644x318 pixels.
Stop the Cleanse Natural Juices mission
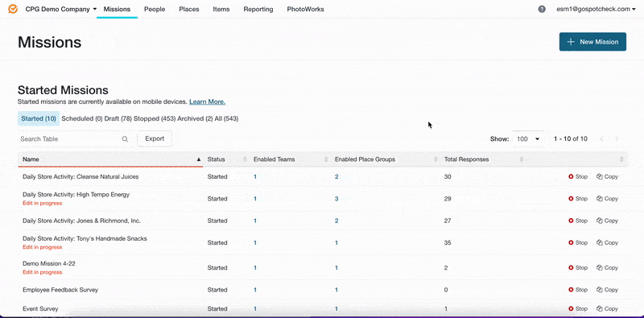pyautogui.click(x=578, y=176)
